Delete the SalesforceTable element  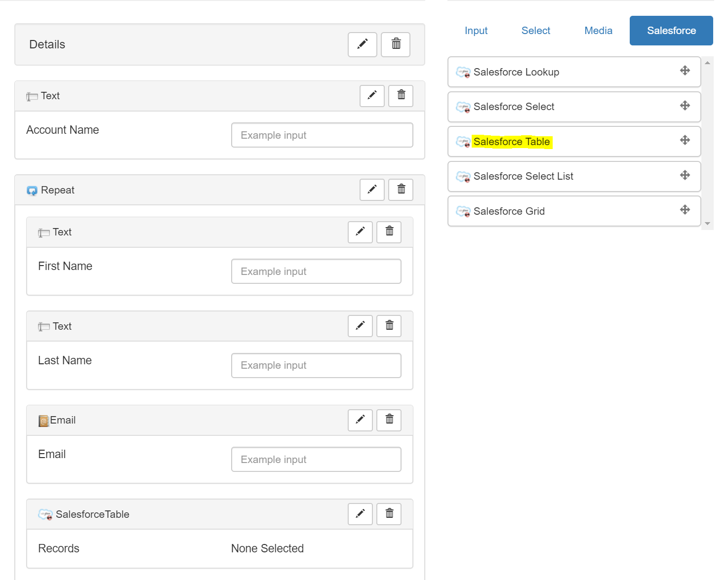tap(389, 514)
